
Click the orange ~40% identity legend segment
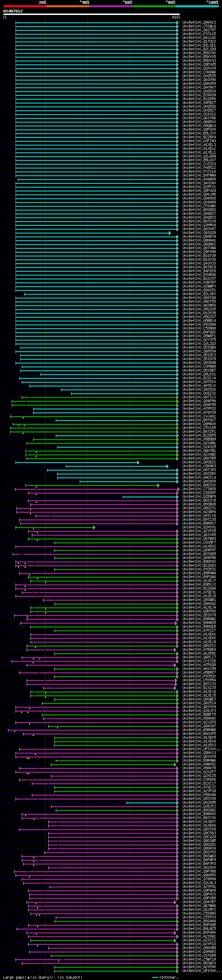(68, 6)
